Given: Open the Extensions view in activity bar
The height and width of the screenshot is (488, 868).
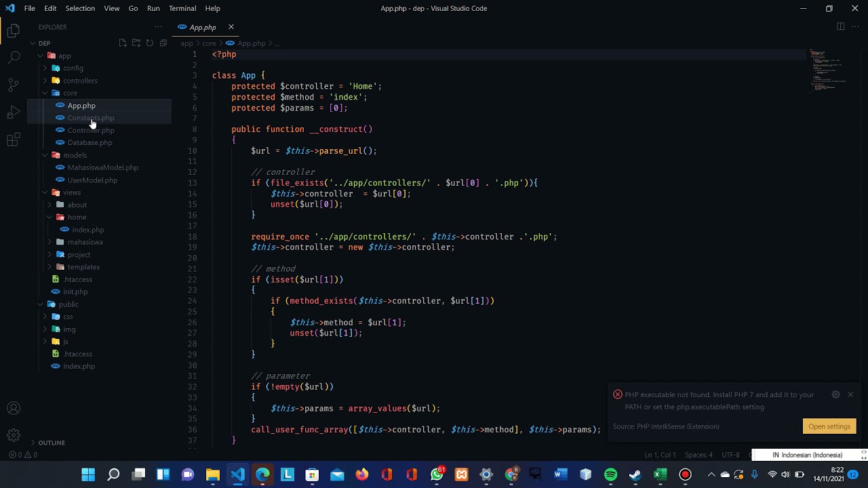Looking at the screenshot, I should pyautogui.click(x=14, y=140).
